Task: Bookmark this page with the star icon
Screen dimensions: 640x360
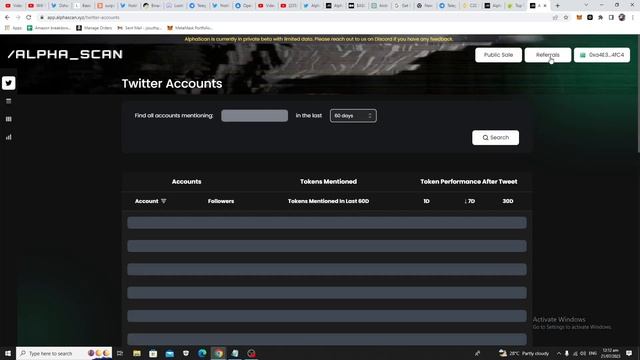Action: 566,18
